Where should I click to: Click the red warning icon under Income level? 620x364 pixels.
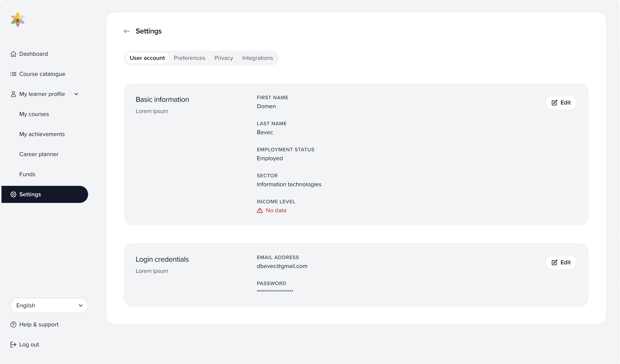[x=260, y=210]
